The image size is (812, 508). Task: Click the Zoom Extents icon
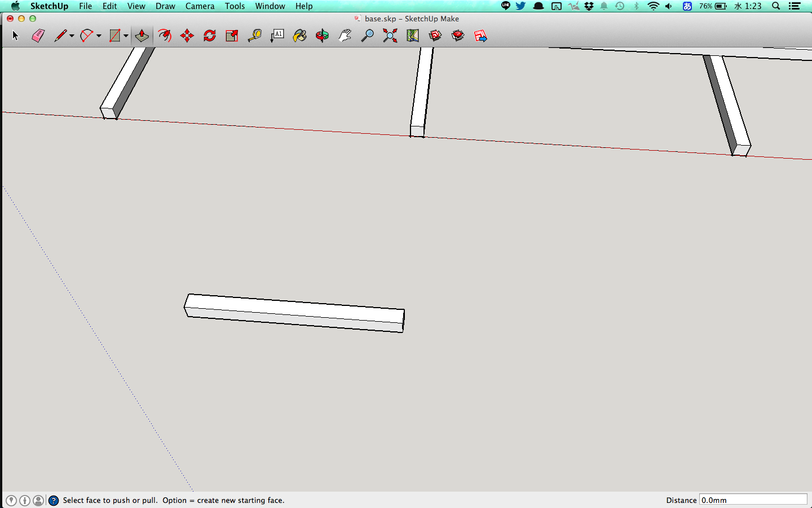(x=390, y=36)
